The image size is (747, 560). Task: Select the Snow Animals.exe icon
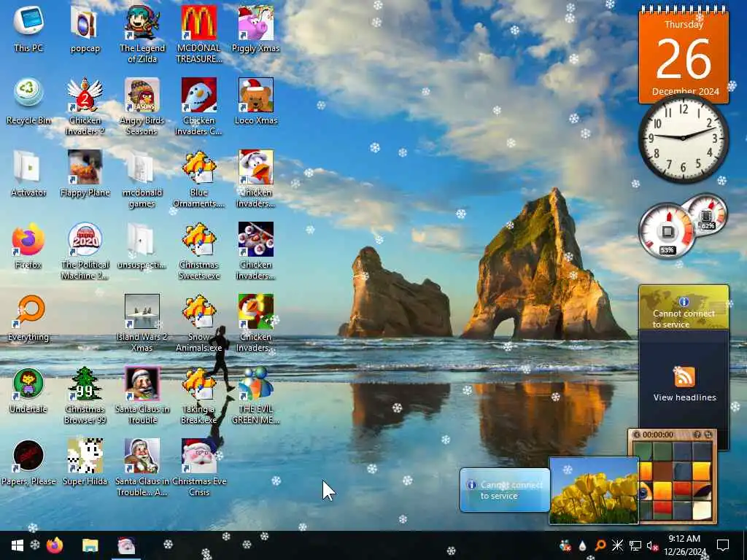(198, 322)
